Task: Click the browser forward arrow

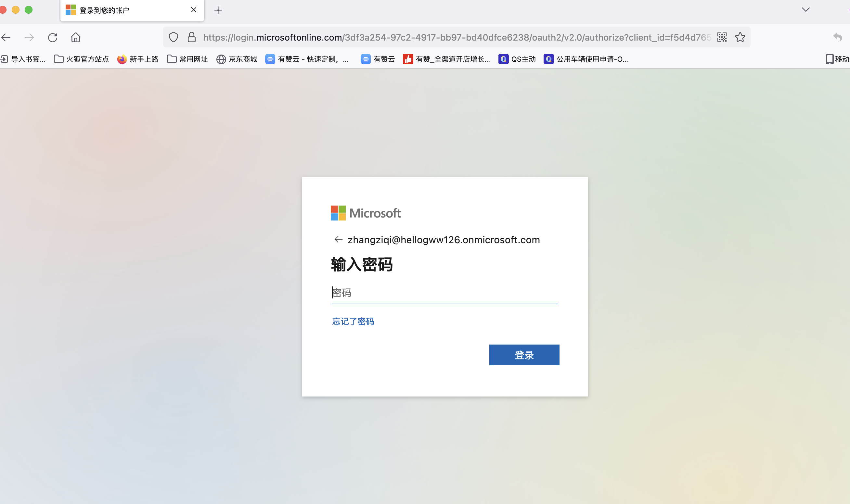Action: tap(29, 37)
